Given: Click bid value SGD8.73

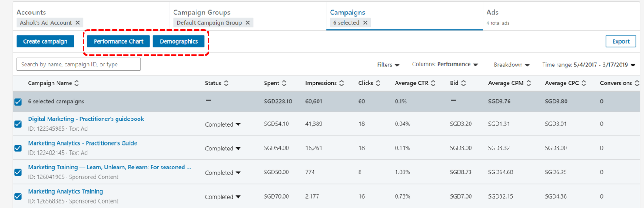Looking at the screenshot, I should coord(461,172).
